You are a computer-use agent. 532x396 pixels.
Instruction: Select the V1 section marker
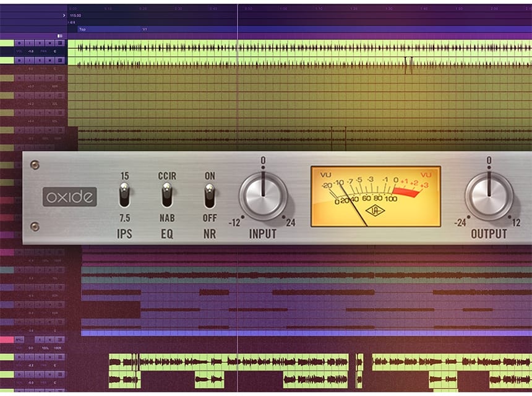pyautogui.click(x=145, y=29)
